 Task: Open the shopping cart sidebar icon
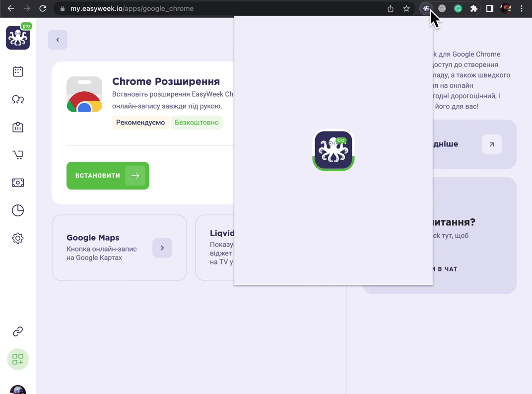point(18,155)
